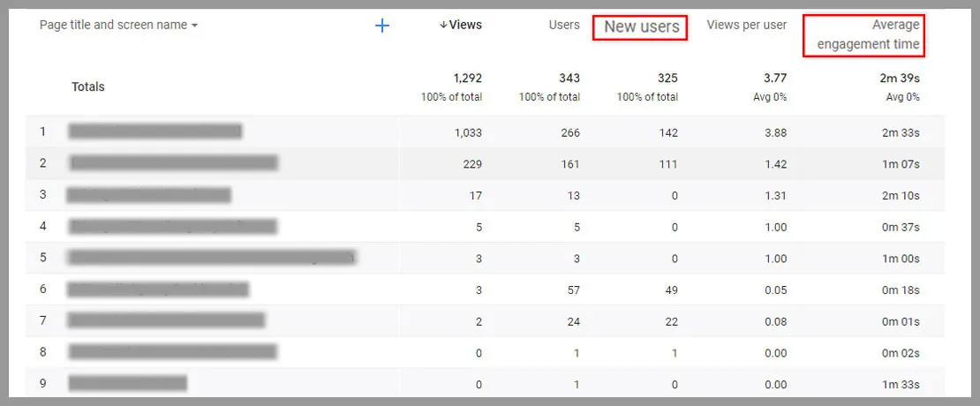Click the 1m 00s engagement time cell
This screenshot has width=980, height=406.
(900, 258)
